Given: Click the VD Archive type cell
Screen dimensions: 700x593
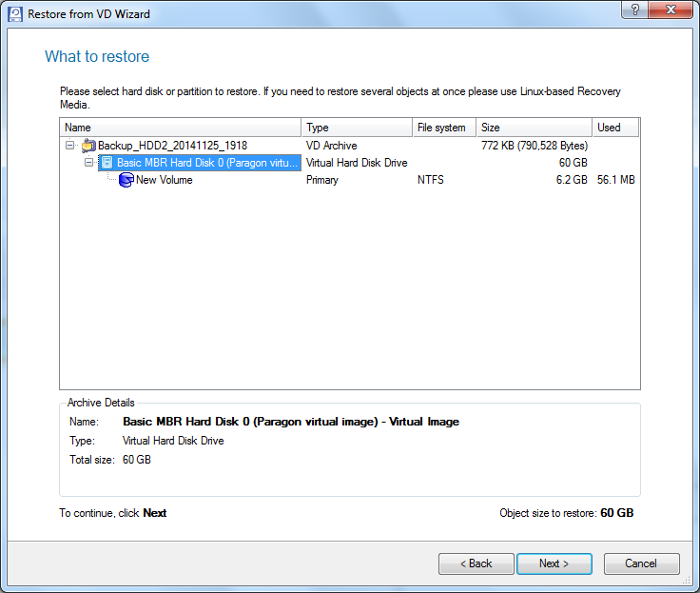Looking at the screenshot, I should [x=331, y=146].
